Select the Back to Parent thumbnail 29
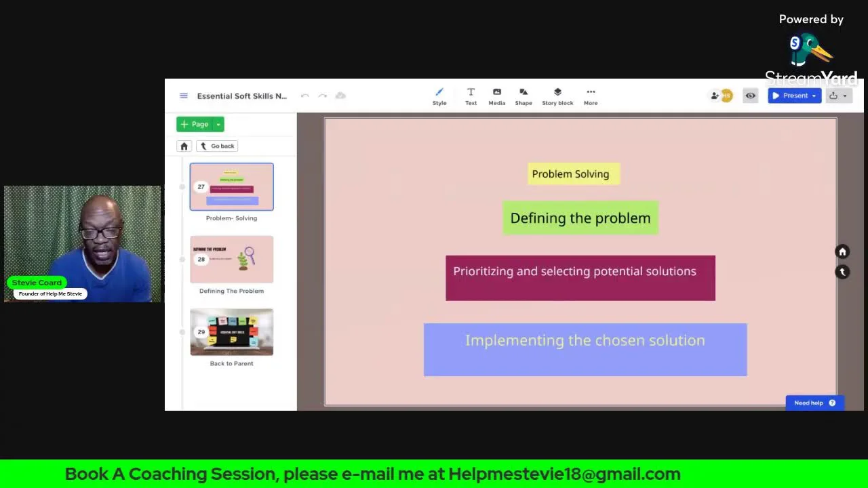 pos(232,332)
